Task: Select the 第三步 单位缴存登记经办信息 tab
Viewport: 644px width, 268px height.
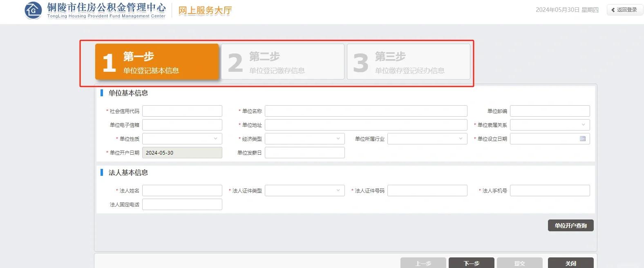Action: coord(409,62)
